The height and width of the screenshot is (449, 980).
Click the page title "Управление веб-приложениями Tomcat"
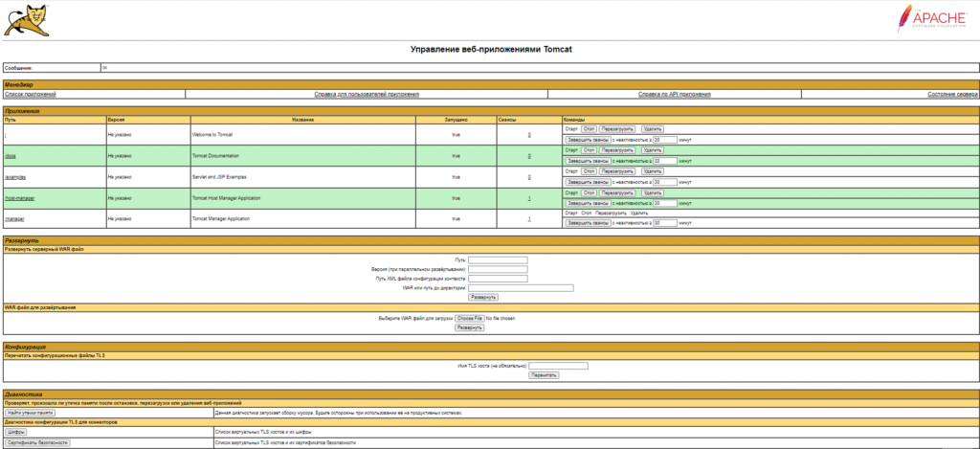click(x=491, y=50)
